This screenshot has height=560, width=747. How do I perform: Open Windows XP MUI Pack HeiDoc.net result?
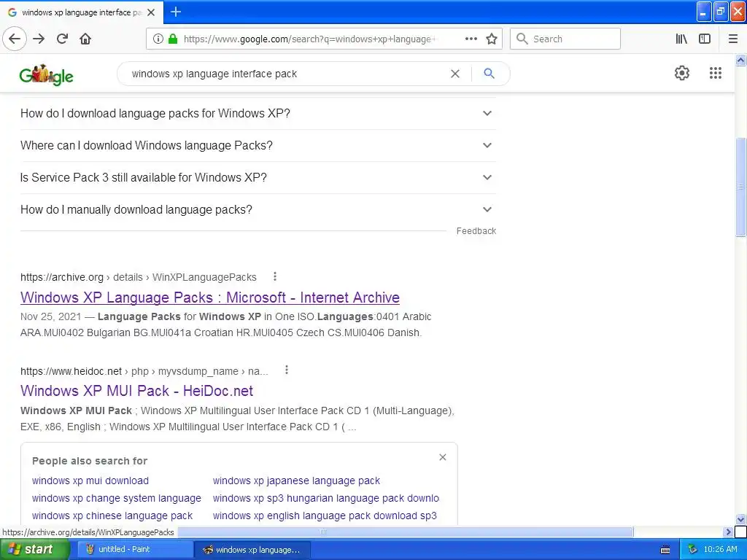[x=136, y=391]
